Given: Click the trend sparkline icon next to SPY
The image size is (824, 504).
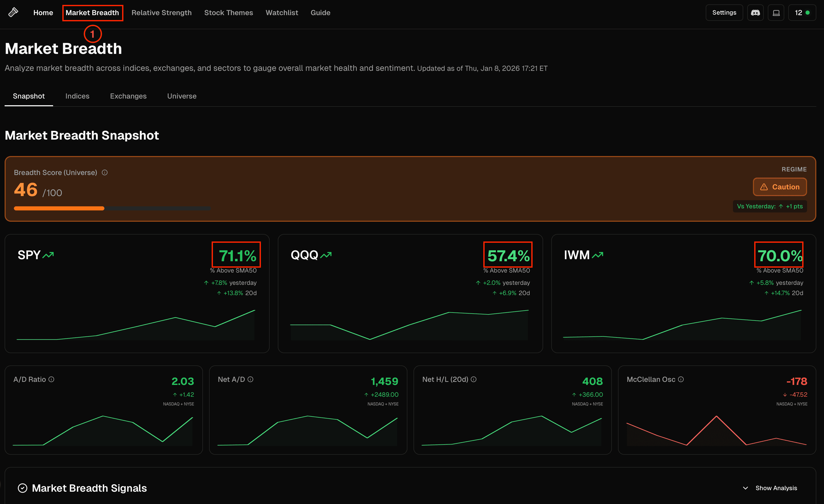Looking at the screenshot, I should (48, 255).
